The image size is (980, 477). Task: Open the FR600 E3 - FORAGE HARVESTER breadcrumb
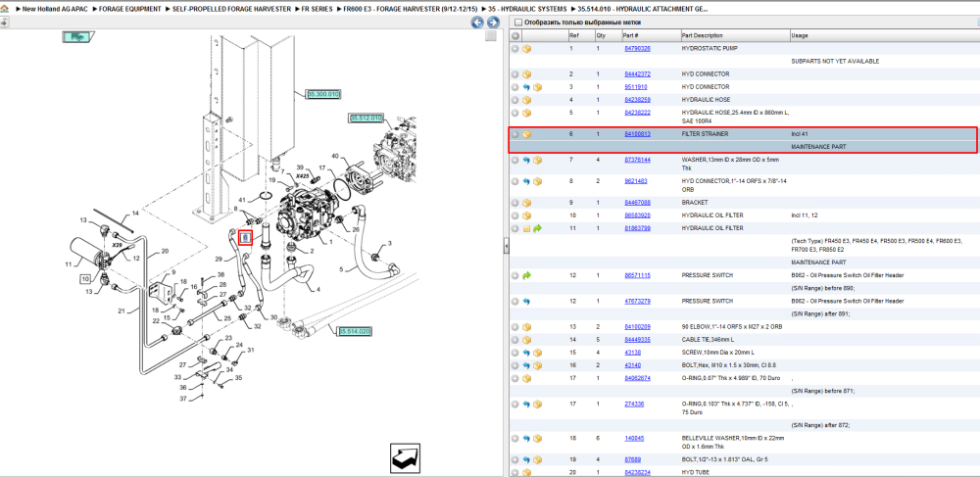pyautogui.click(x=411, y=10)
